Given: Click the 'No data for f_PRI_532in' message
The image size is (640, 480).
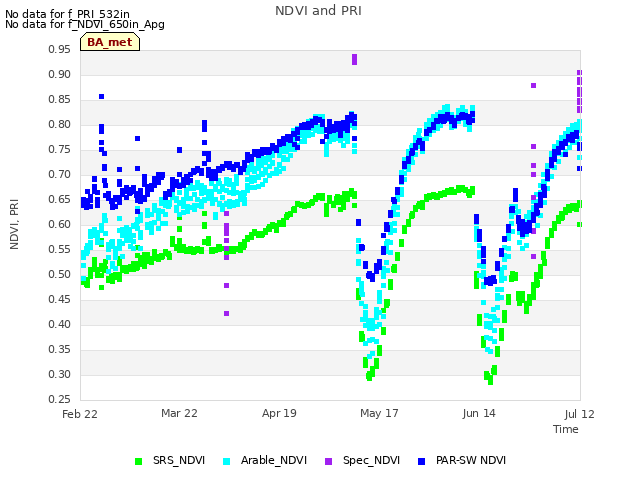Looking at the screenshot, I should coord(67,15).
